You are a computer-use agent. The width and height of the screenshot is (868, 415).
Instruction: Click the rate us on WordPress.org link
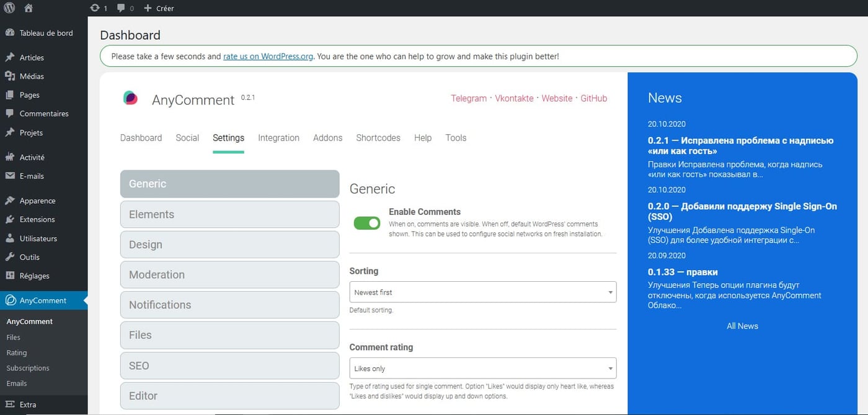coord(268,56)
